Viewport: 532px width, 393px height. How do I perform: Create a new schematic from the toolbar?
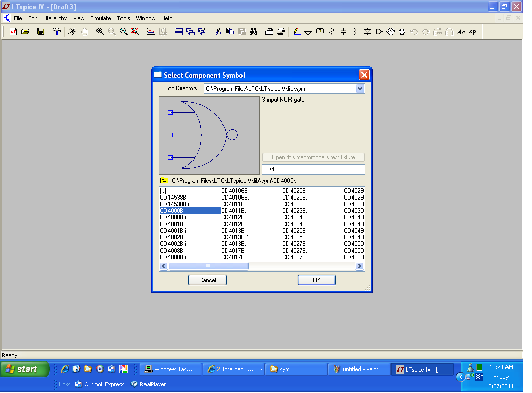[13, 32]
